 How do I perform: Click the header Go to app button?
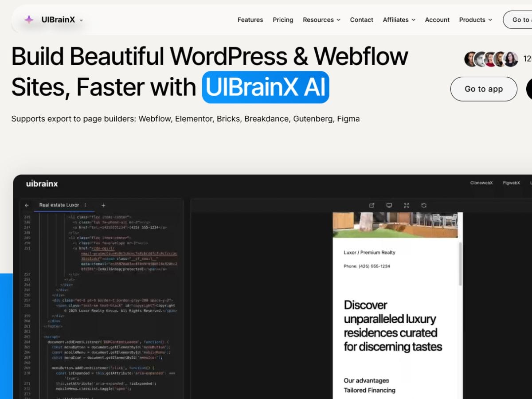(x=518, y=20)
